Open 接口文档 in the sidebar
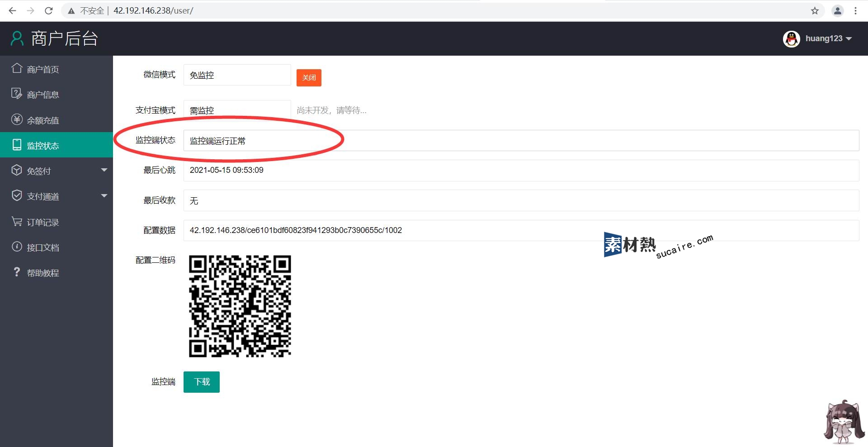 point(57,247)
